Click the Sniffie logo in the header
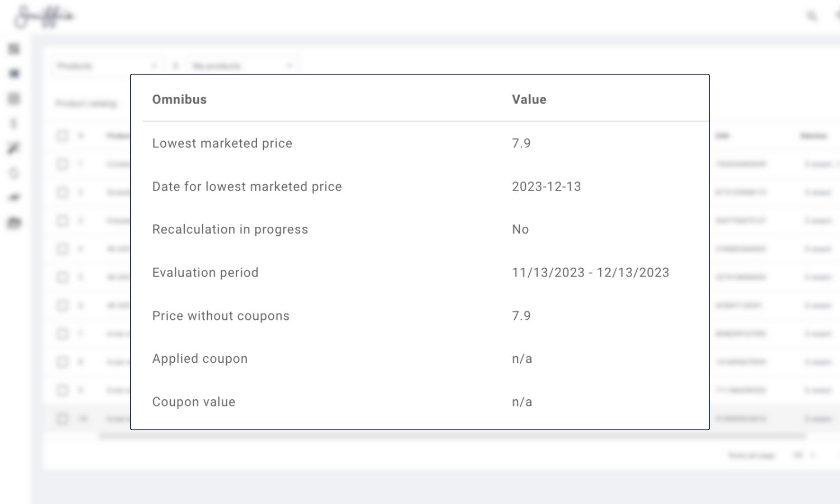840x504 pixels. pos(45,17)
